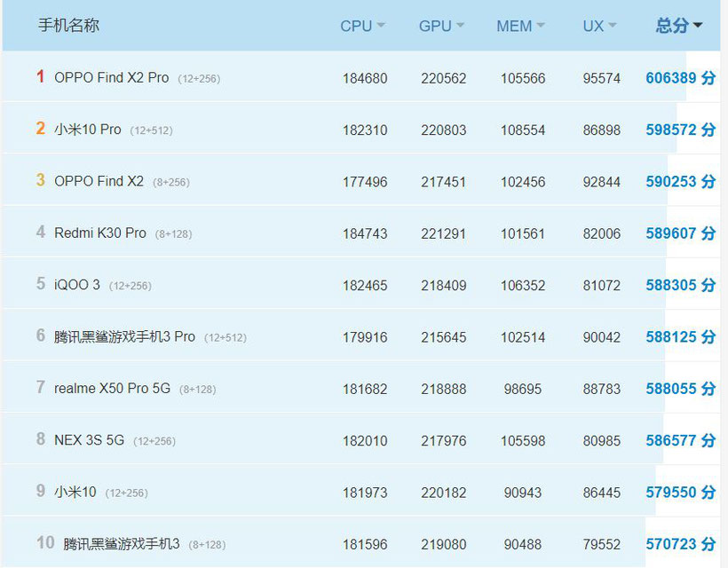Open NEX 3S 5G entry

89,440
